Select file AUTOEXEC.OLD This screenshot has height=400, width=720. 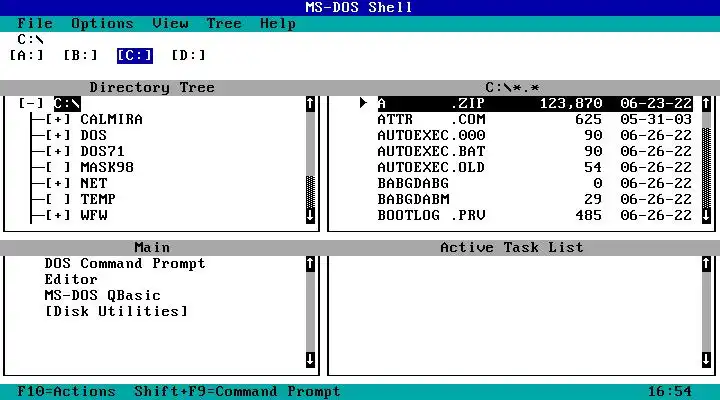[x=535, y=167]
